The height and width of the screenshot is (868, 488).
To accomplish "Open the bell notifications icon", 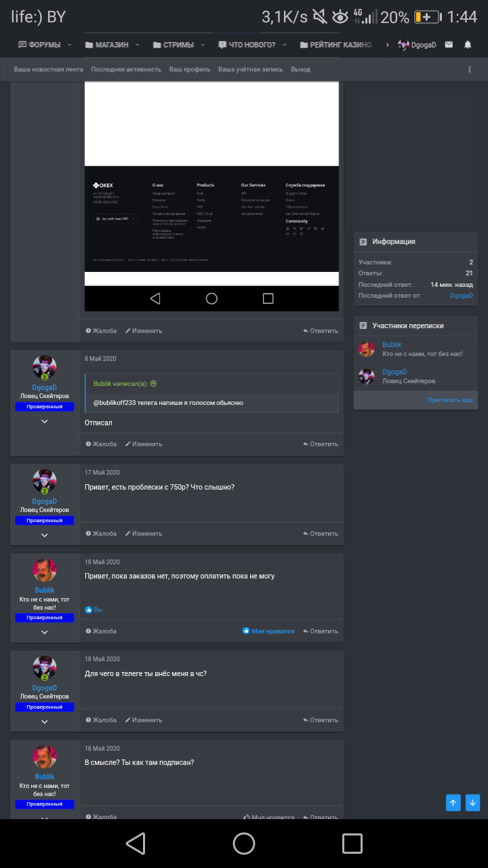I will [468, 45].
